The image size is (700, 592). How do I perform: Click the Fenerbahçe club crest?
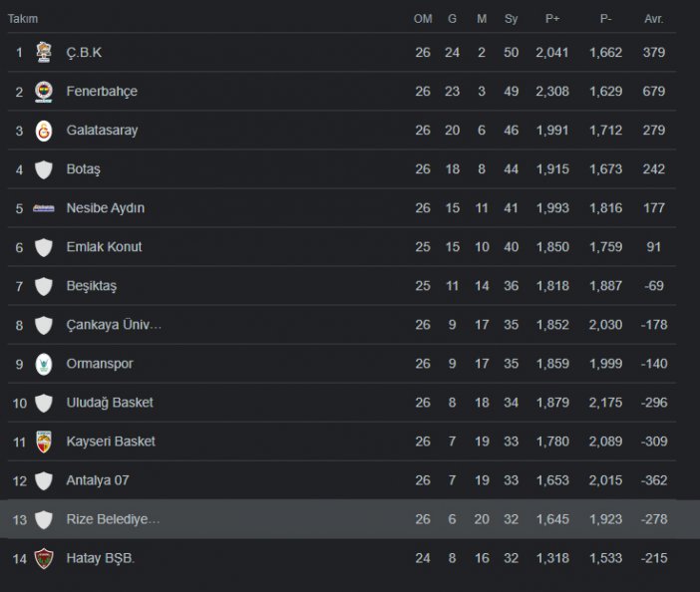point(43,91)
